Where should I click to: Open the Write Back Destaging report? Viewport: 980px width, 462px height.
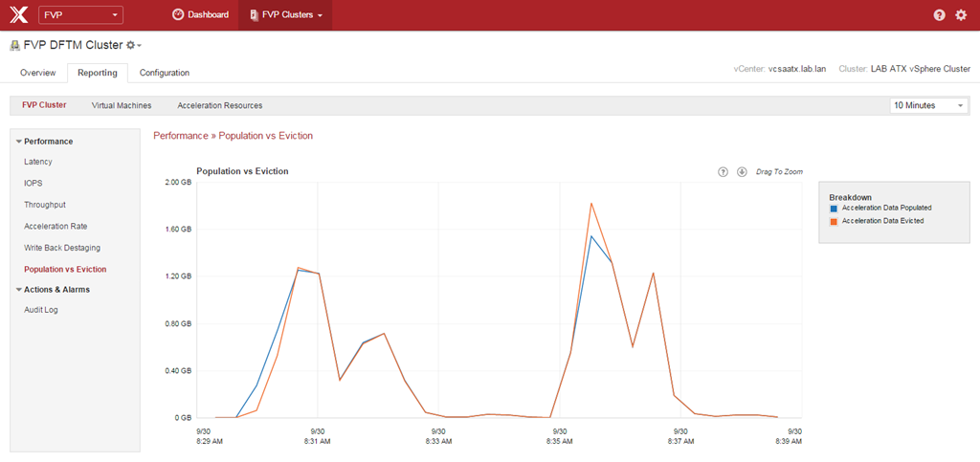62,248
